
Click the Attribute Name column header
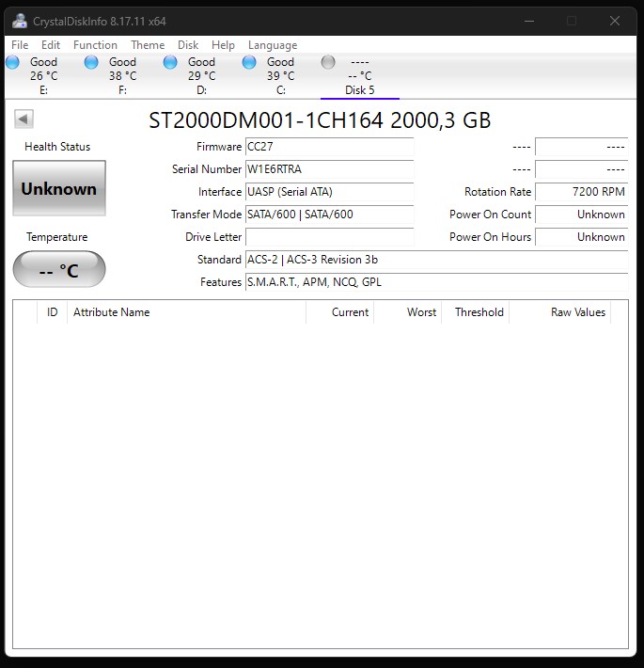coord(186,312)
